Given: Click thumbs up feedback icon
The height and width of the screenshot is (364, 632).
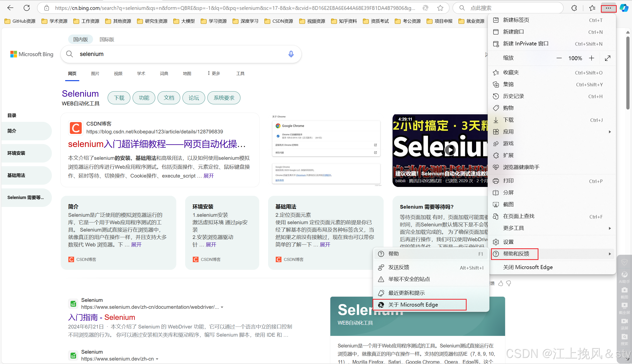Looking at the screenshot, I should click(501, 283).
